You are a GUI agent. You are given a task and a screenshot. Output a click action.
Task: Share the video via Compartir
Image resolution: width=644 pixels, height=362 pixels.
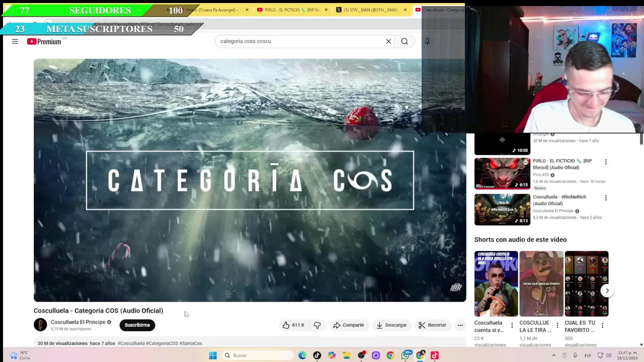[x=349, y=325]
